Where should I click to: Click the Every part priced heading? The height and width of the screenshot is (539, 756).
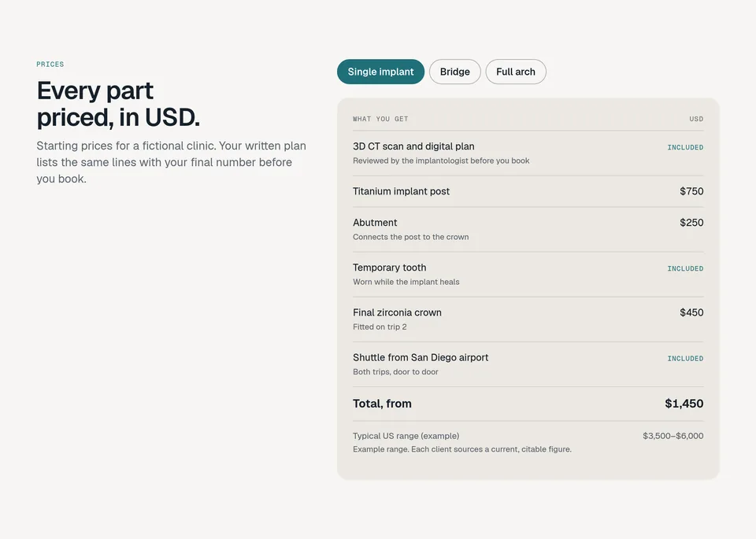[x=118, y=104]
